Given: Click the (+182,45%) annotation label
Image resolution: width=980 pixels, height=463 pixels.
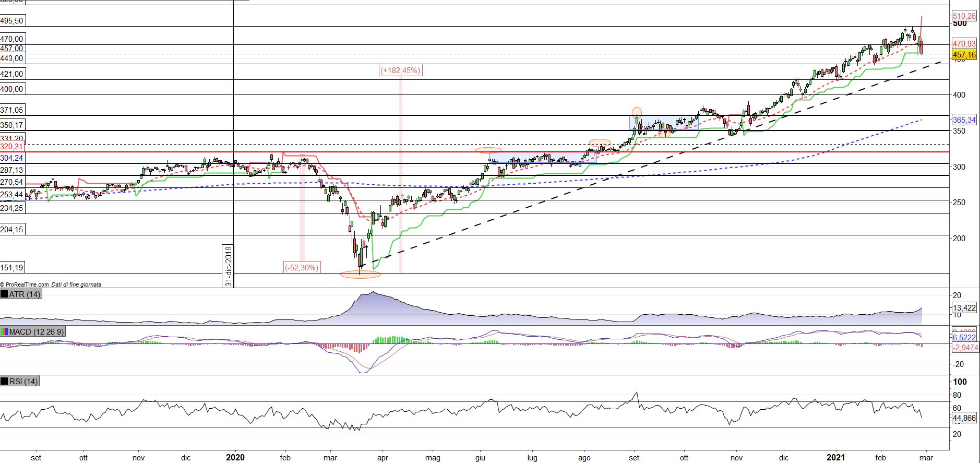Looking at the screenshot, I should point(400,70).
